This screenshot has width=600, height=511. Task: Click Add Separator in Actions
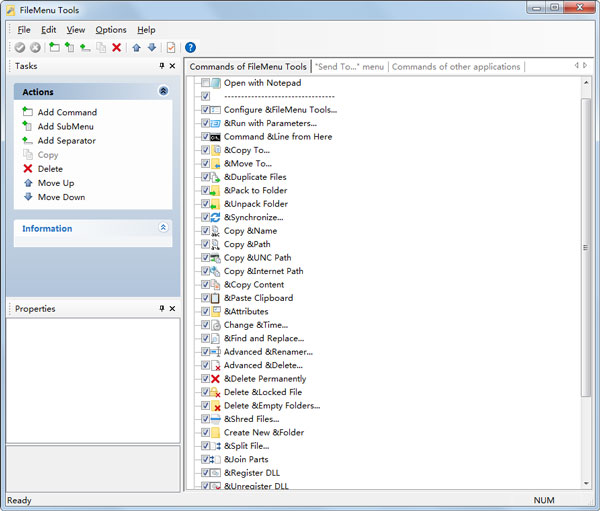click(x=59, y=140)
